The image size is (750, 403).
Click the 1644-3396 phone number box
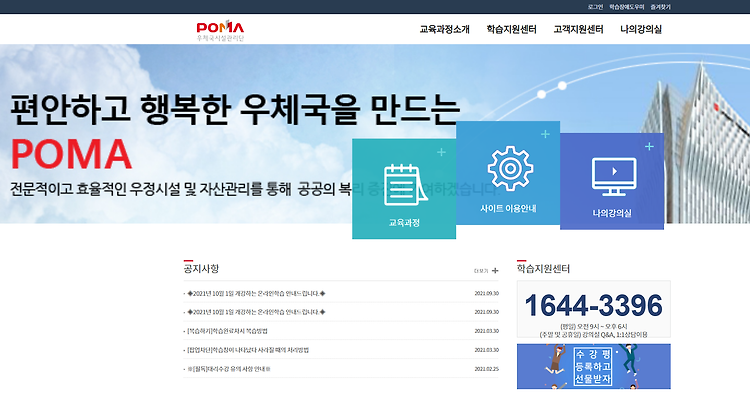(594, 309)
